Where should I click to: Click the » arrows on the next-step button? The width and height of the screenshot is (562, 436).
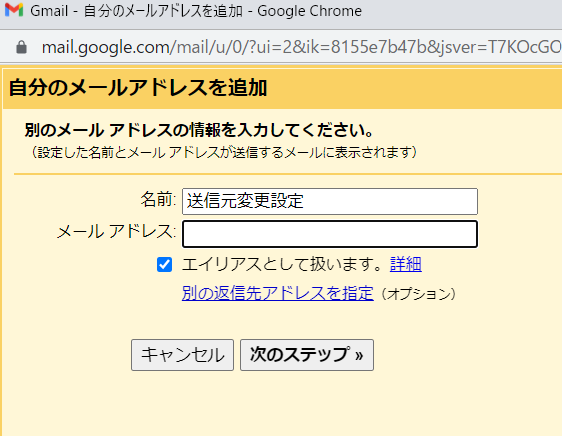(x=359, y=355)
